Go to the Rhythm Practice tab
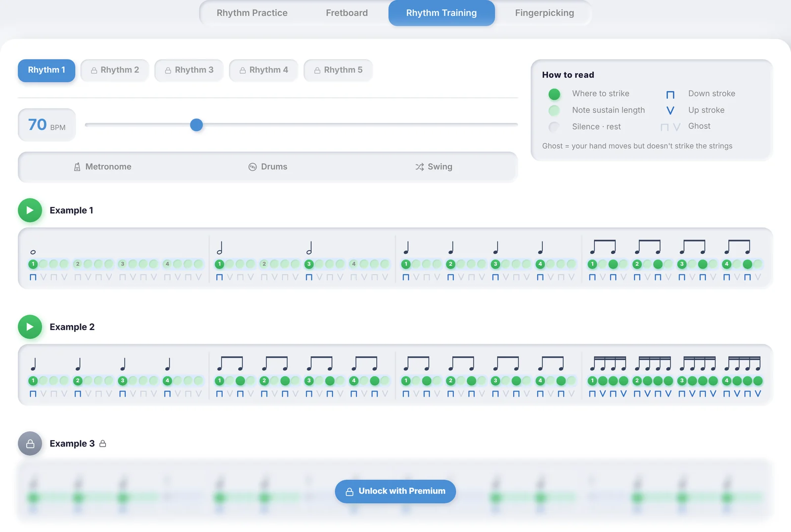Screen dimensions: 791x532 click(x=252, y=13)
